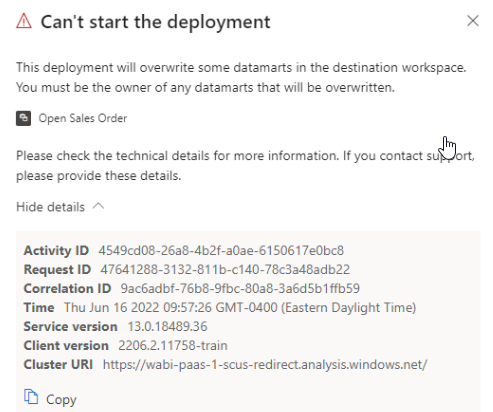Close the deployment error dialog

coord(473,21)
